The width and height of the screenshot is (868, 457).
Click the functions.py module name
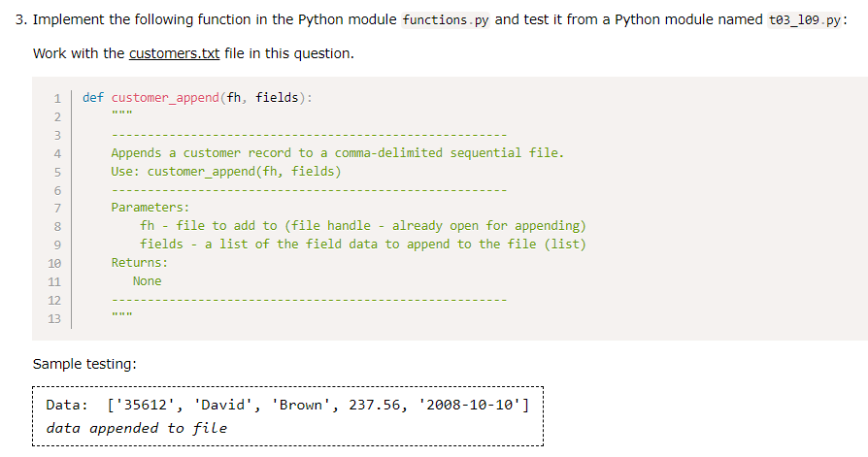coord(446,20)
